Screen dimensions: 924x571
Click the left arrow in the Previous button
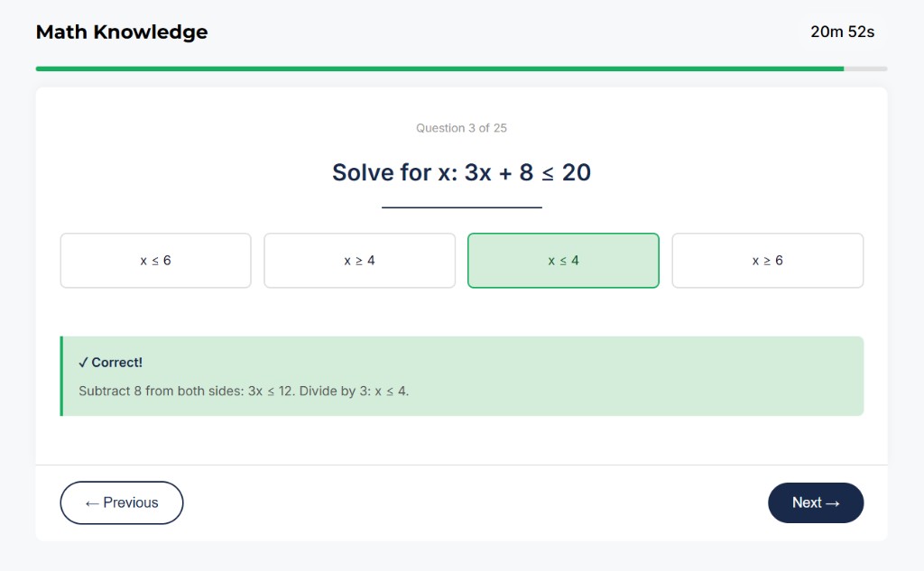94,502
